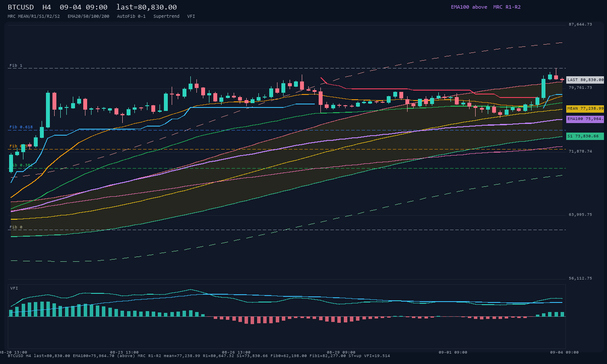Click the VFI label inside the lower panel
Screen dimensions: 607x364
point(14,288)
